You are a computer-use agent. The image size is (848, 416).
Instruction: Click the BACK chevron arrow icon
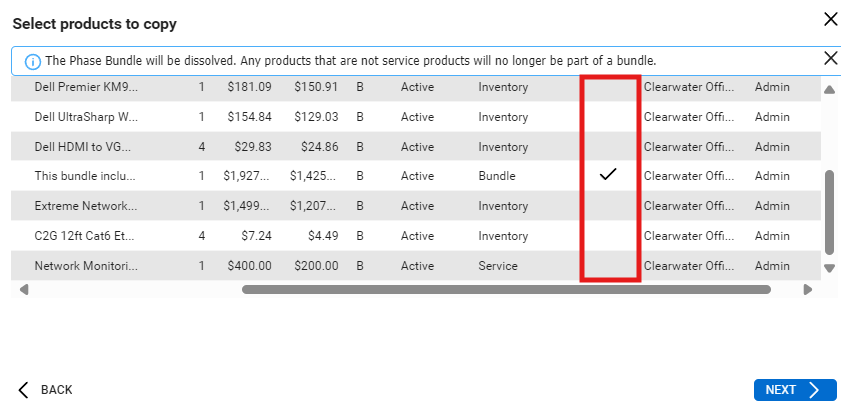coord(24,389)
